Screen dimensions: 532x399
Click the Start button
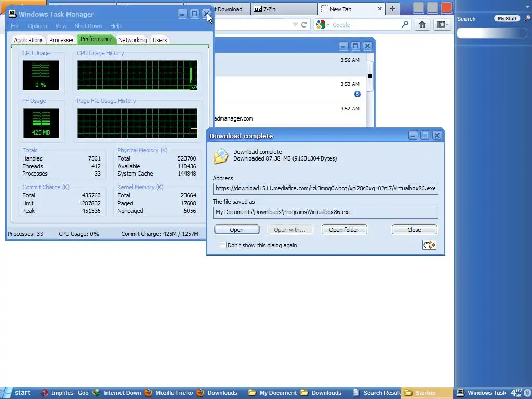point(18,393)
